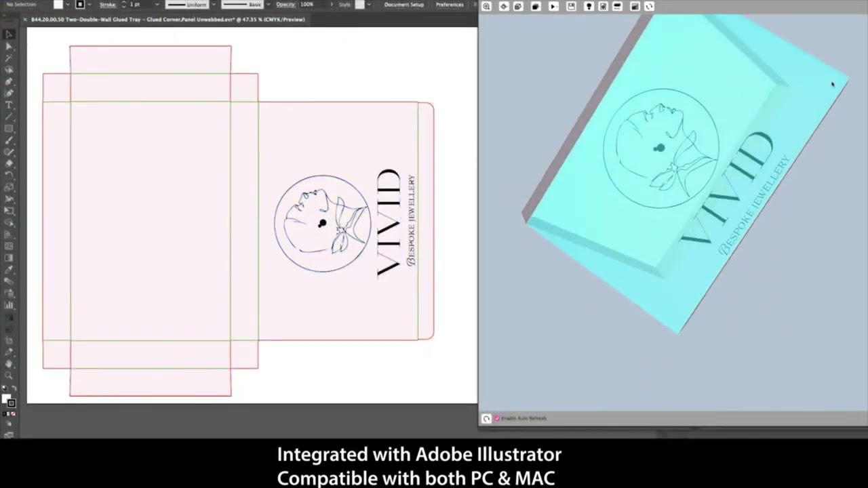Open the Opacity panel link
The image size is (868, 488).
[x=285, y=5]
